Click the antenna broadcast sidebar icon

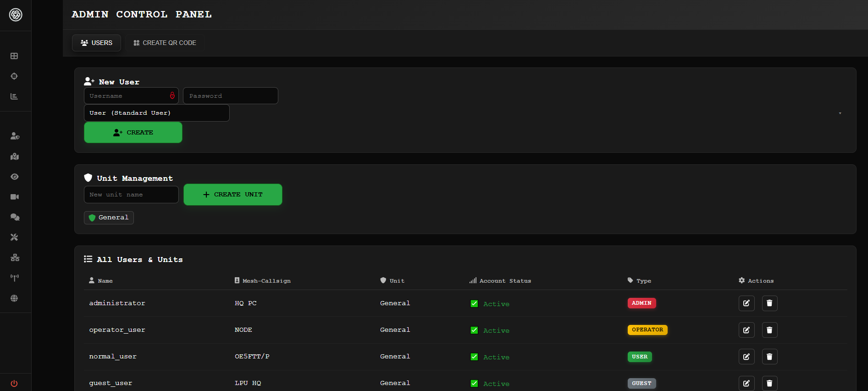pos(15,278)
